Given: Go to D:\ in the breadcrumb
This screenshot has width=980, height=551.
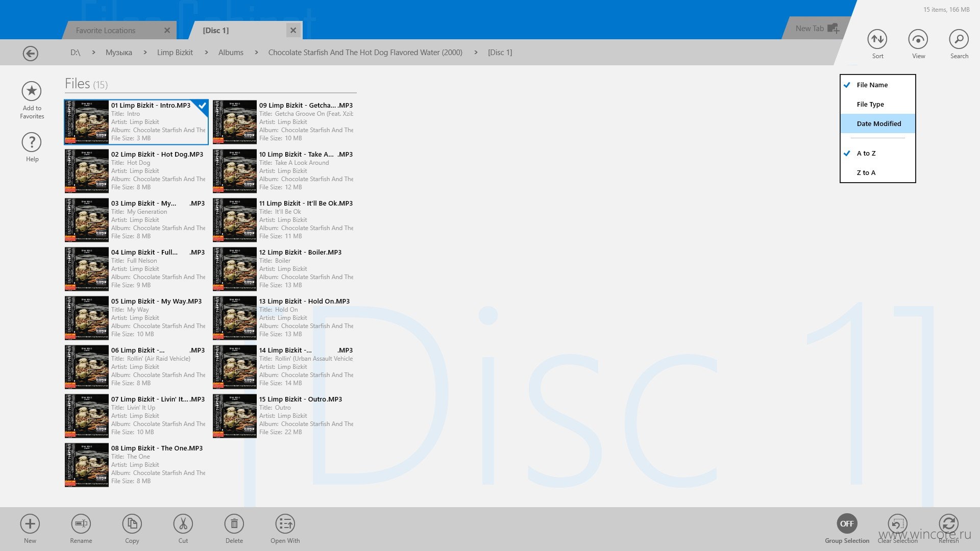Looking at the screenshot, I should [x=76, y=53].
